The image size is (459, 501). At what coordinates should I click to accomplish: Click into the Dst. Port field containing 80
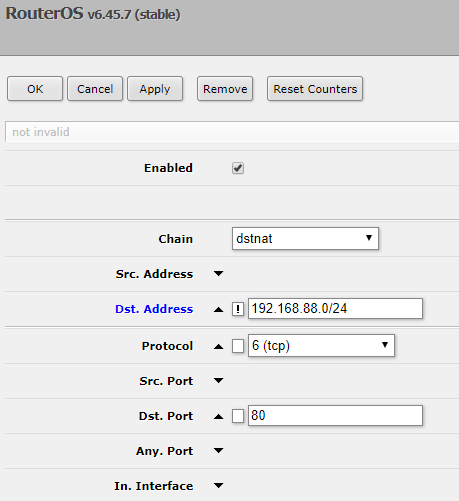pyautogui.click(x=335, y=416)
